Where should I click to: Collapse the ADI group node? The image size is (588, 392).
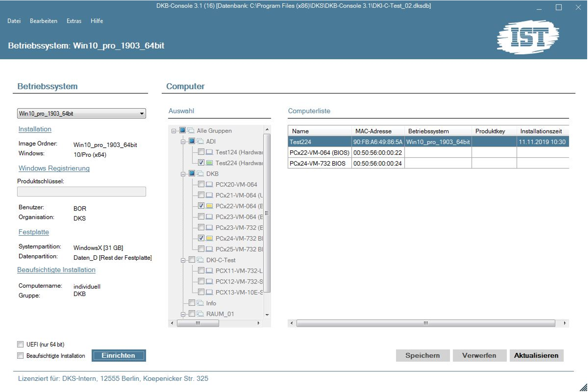coord(183,142)
